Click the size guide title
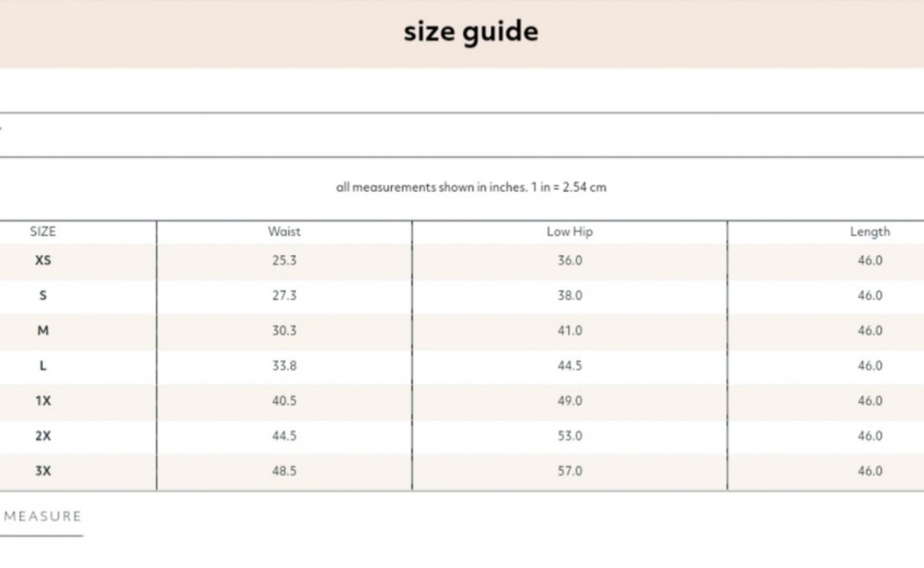924x568 pixels. (x=471, y=31)
